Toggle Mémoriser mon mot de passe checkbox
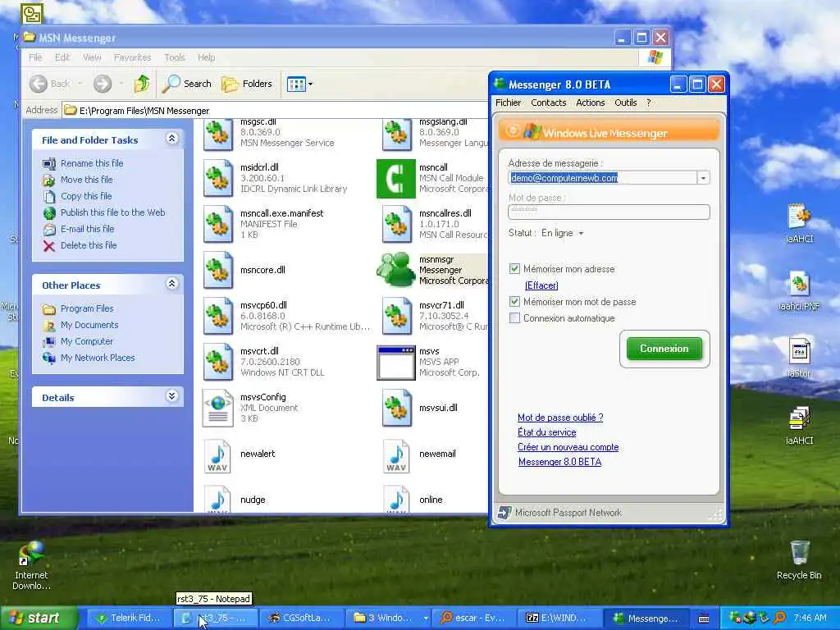Image resolution: width=840 pixels, height=630 pixels. pyautogui.click(x=515, y=302)
